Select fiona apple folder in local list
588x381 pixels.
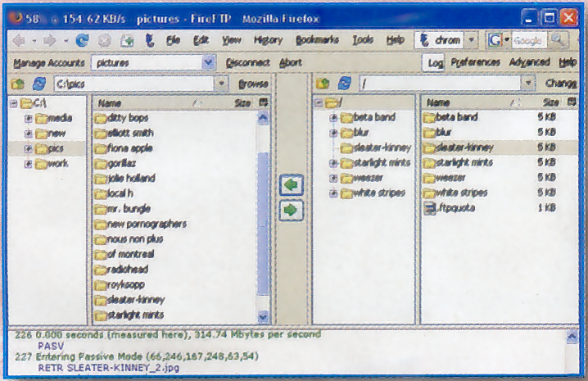[124, 148]
